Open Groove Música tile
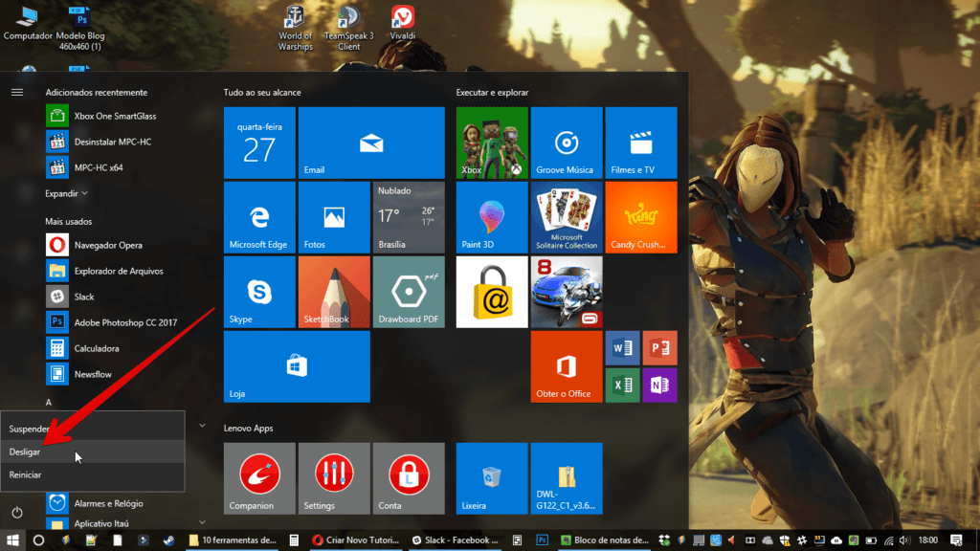Viewport: 980px width, 551px height. click(x=566, y=143)
